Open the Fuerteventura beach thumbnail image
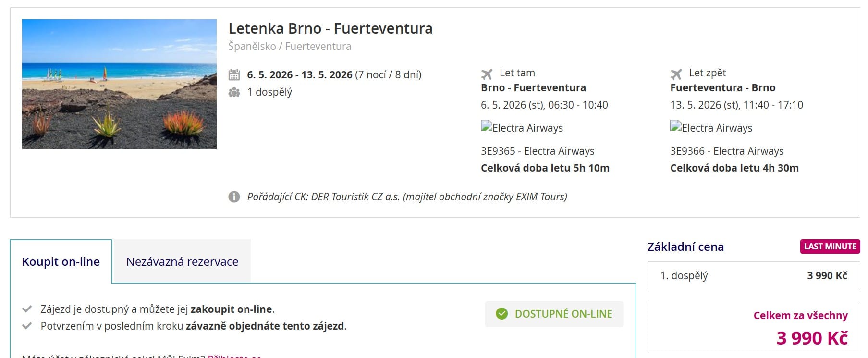The width and height of the screenshot is (868, 358). (119, 84)
